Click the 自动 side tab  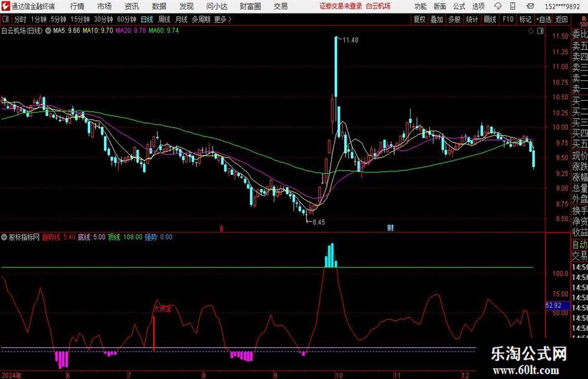click(580, 245)
